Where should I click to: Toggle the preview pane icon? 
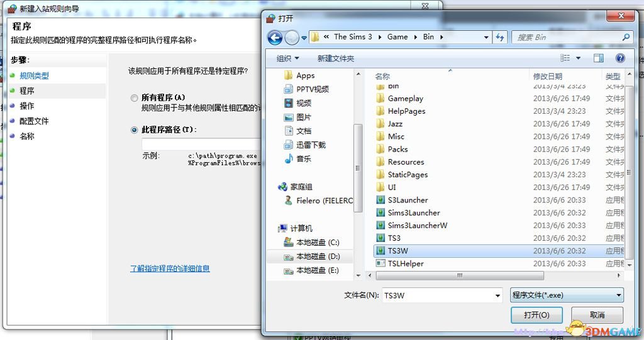[599, 58]
